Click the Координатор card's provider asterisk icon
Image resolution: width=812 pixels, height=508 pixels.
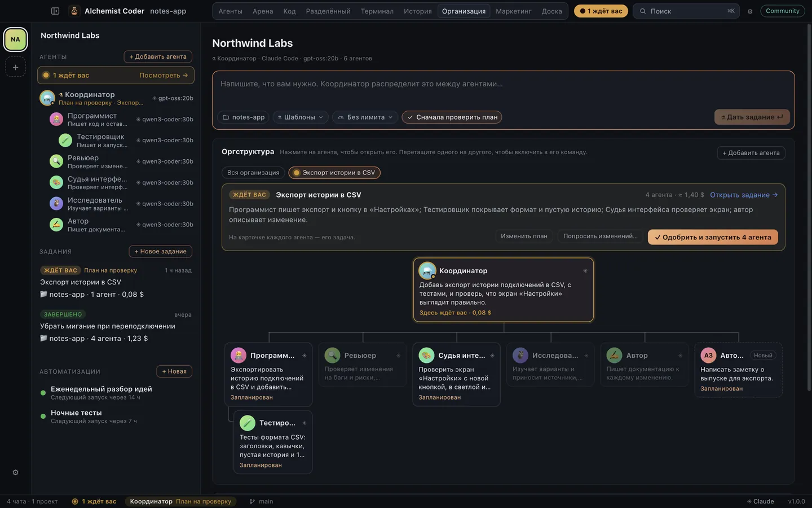click(x=585, y=271)
